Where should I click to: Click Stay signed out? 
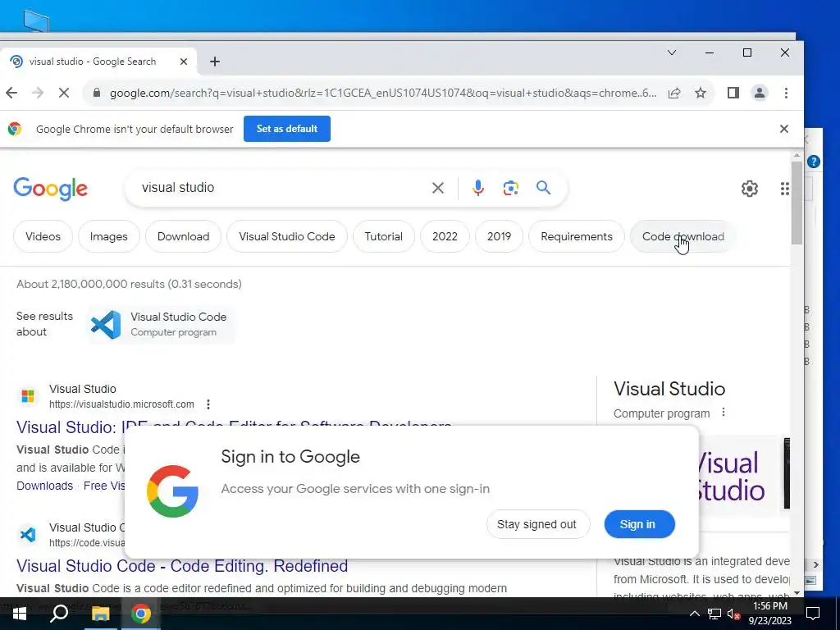[538, 524]
